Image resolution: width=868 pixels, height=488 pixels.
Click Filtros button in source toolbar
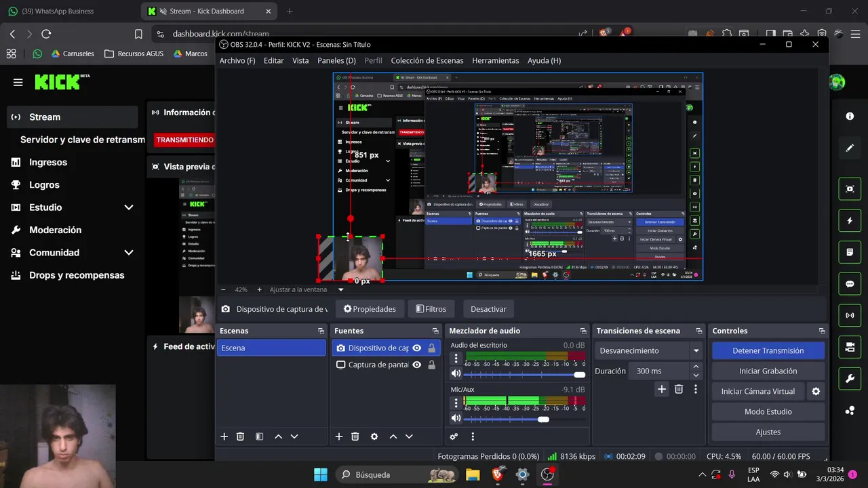pyautogui.click(x=431, y=309)
